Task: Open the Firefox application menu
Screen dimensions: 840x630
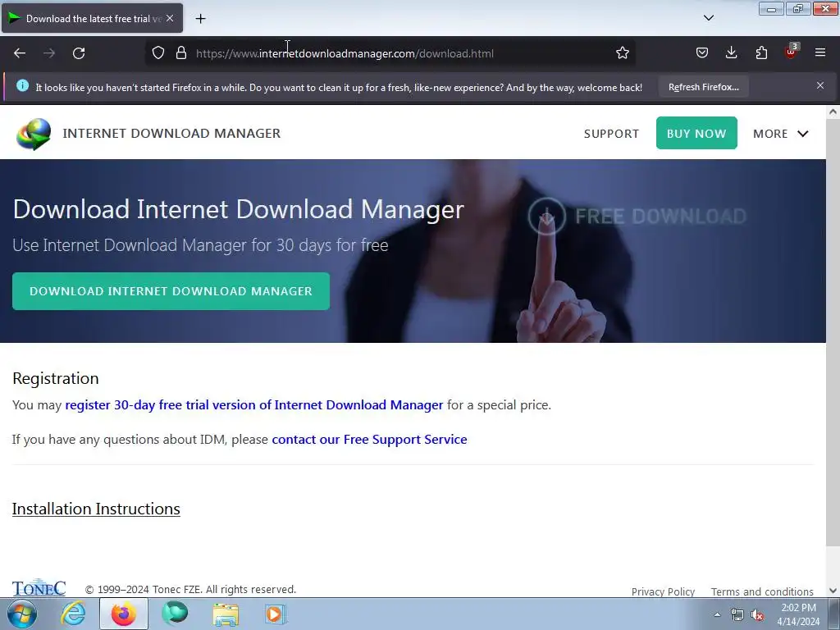Action: tap(820, 53)
